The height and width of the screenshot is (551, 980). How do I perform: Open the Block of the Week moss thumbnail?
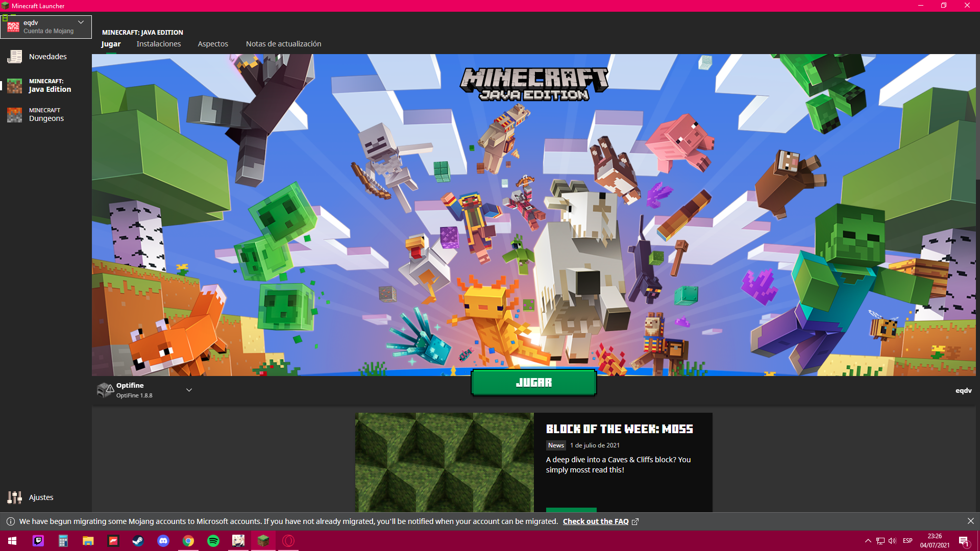[x=444, y=462]
